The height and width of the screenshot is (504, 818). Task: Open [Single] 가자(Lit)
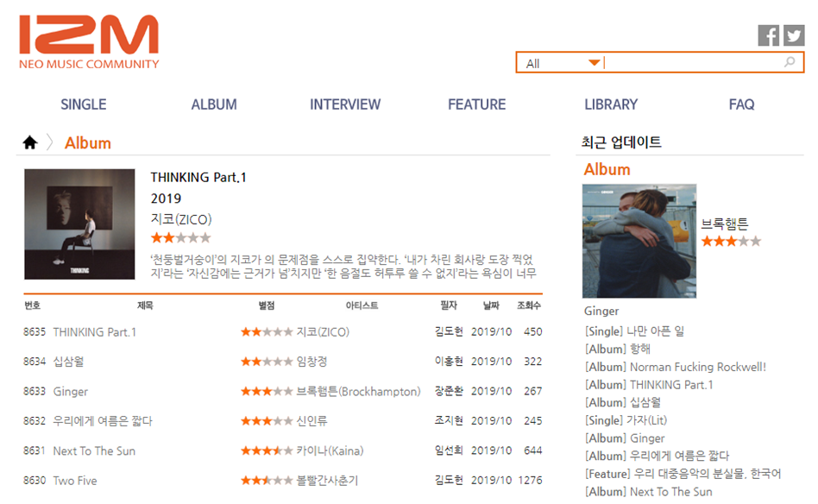[626, 420]
